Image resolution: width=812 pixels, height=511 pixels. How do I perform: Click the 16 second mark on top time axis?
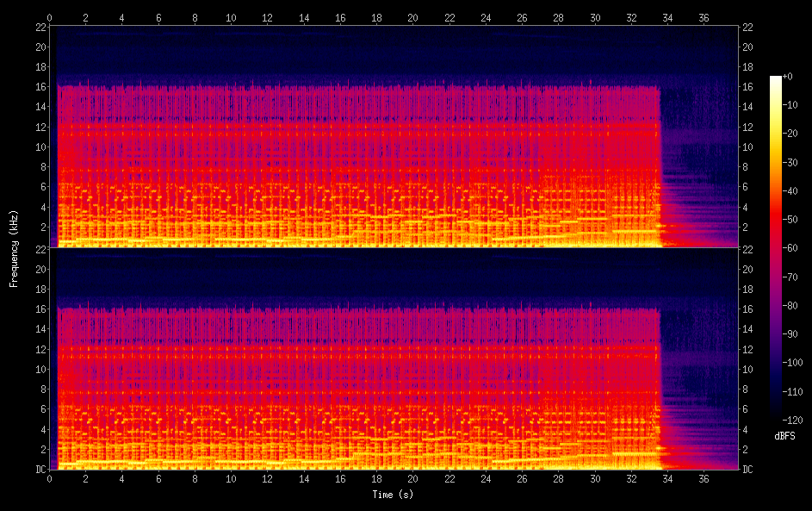[341, 16]
